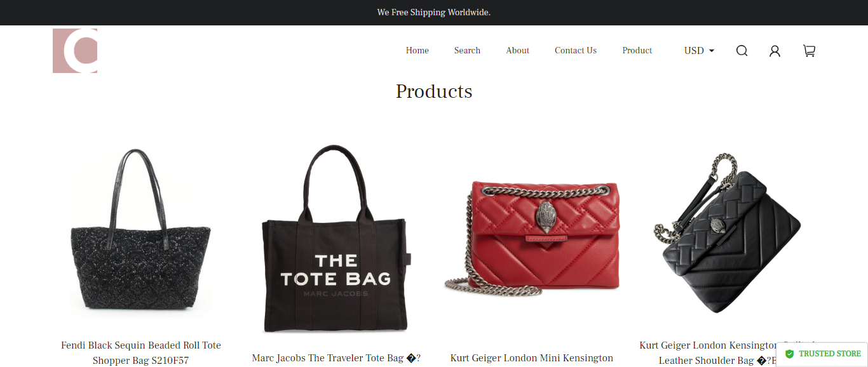The height and width of the screenshot is (367, 868).
Task: Go to the Home menu item
Action: (417, 51)
